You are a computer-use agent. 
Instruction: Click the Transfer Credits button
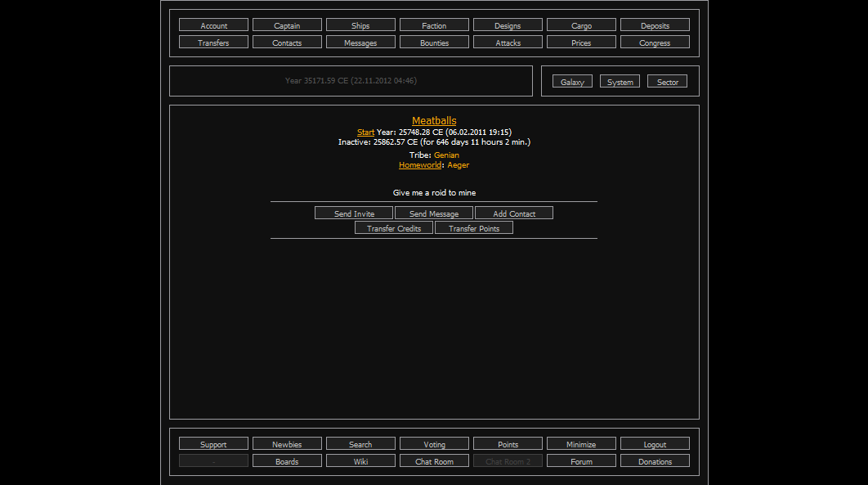394,228
